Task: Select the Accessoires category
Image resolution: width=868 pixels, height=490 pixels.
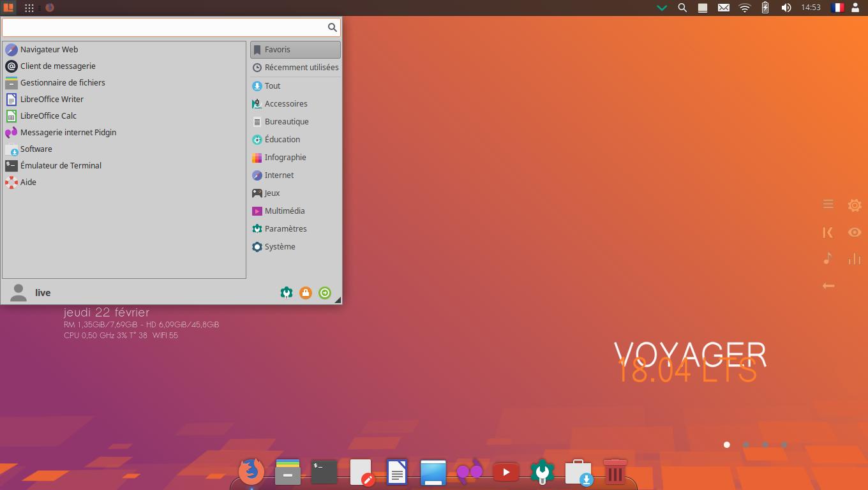Action: [x=296, y=103]
